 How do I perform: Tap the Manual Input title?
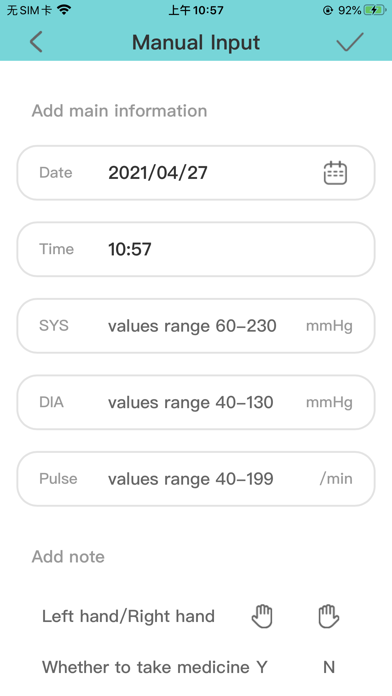tap(196, 43)
